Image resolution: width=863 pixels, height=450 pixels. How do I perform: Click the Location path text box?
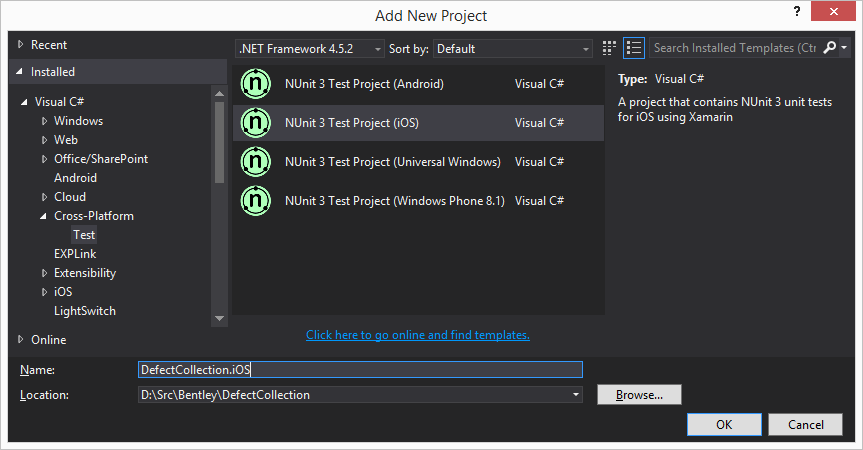click(353, 394)
